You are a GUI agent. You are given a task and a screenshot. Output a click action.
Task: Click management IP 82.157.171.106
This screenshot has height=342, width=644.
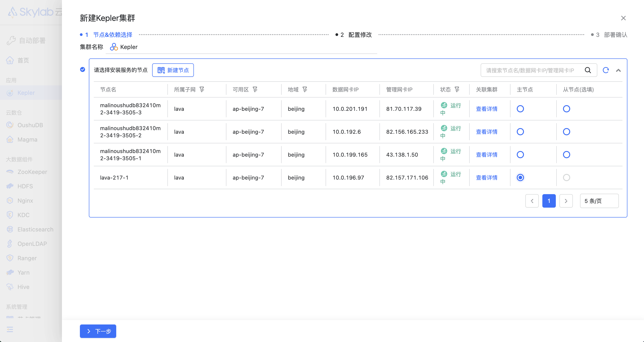click(x=407, y=178)
